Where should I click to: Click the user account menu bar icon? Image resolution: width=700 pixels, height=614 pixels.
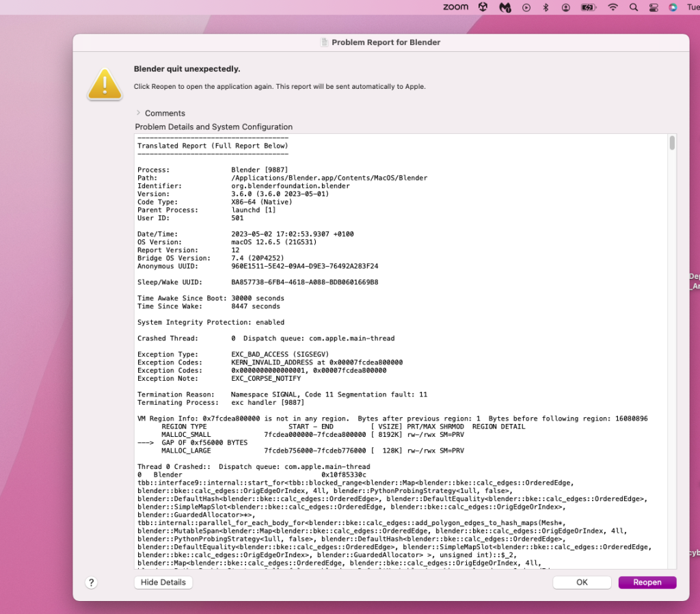coord(565,8)
